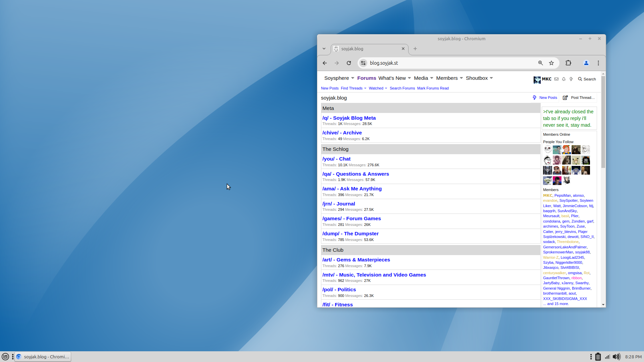The image size is (644, 362).
Task: Expand the tab search chevron
Action: pyautogui.click(x=324, y=49)
